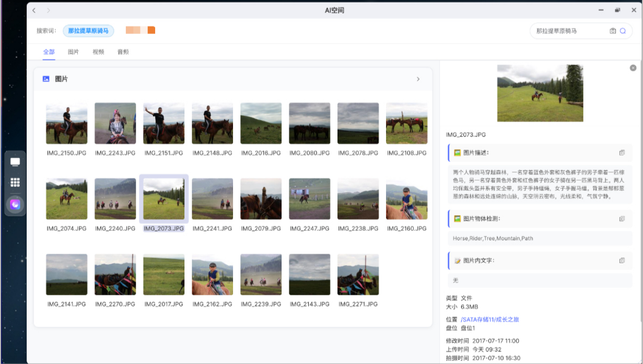Select the 图片 tab

click(x=73, y=52)
